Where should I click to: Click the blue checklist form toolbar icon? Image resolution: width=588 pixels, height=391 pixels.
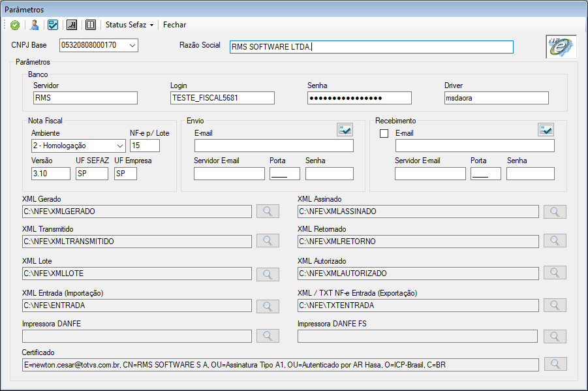pos(53,25)
